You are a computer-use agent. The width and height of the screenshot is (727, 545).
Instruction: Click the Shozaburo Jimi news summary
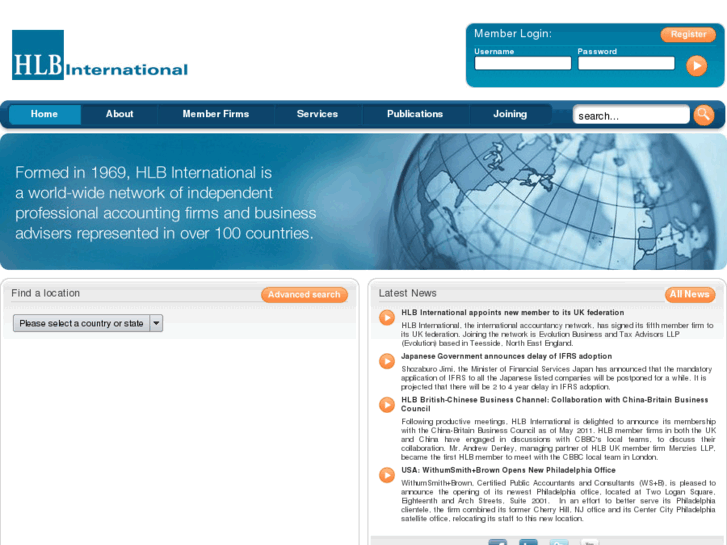(x=556, y=378)
